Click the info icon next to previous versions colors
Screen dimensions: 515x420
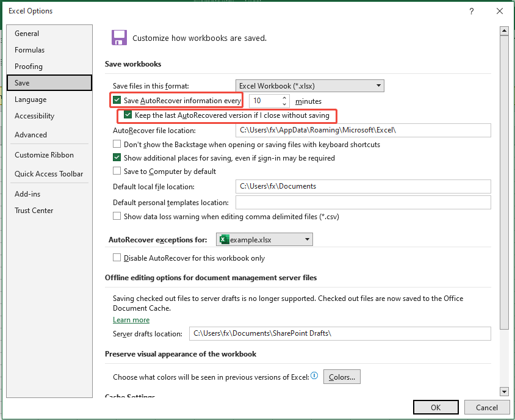[x=314, y=376]
